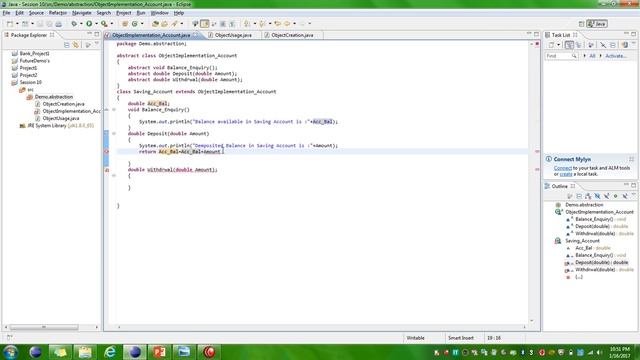Click the Debug bug icon in toolbar
This screenshot has width=640, height=360.
point(74,24)
